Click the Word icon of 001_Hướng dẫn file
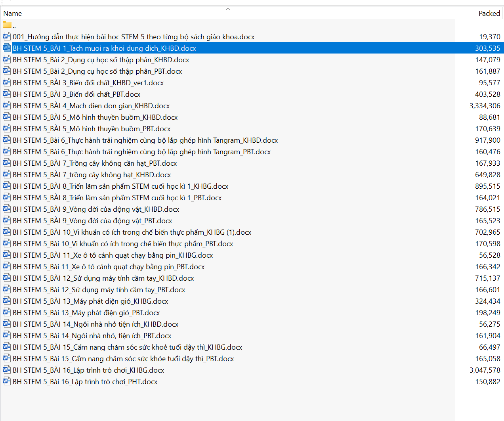Viewport: 504px width, 421px height. coord(7,36)
